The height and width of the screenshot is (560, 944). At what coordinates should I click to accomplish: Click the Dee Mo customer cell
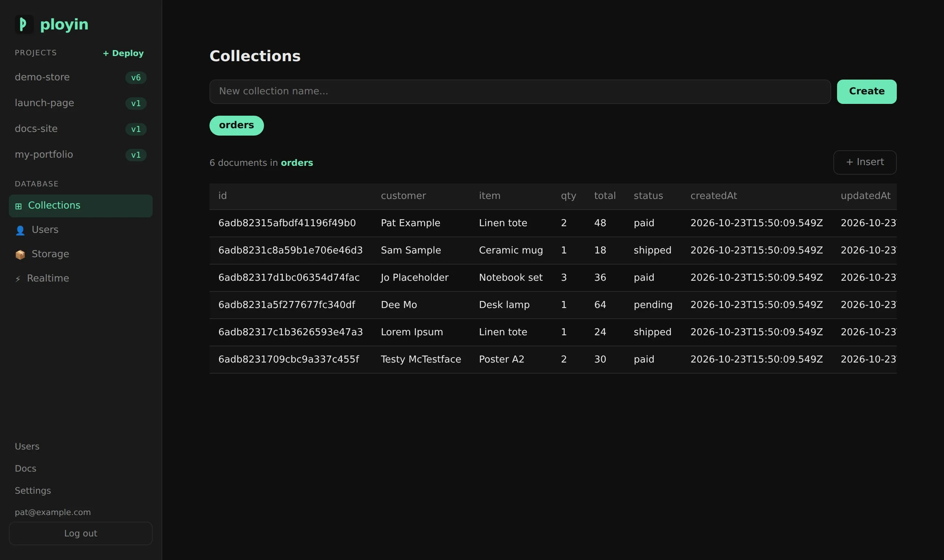[x=399, y=305]
